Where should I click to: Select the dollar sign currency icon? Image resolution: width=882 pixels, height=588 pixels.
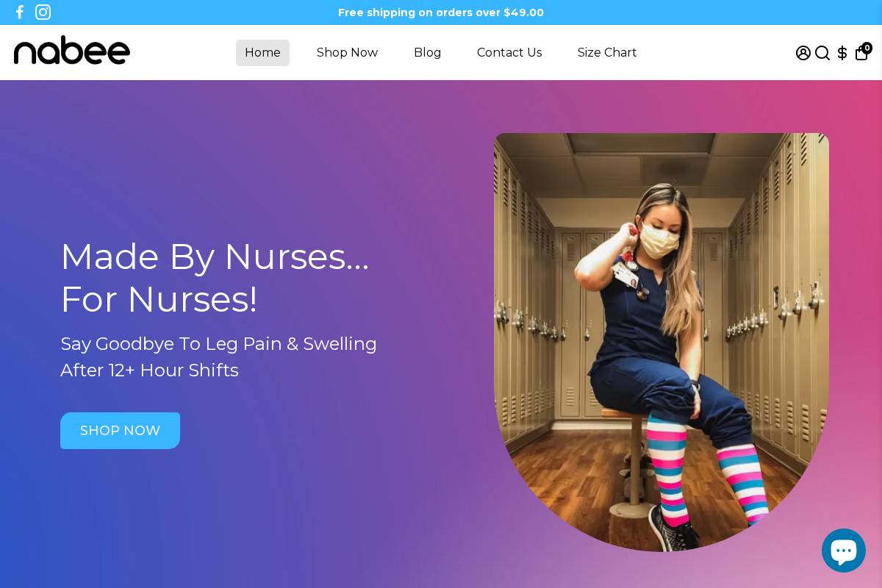pyautogui.click(x=842, y=53)
